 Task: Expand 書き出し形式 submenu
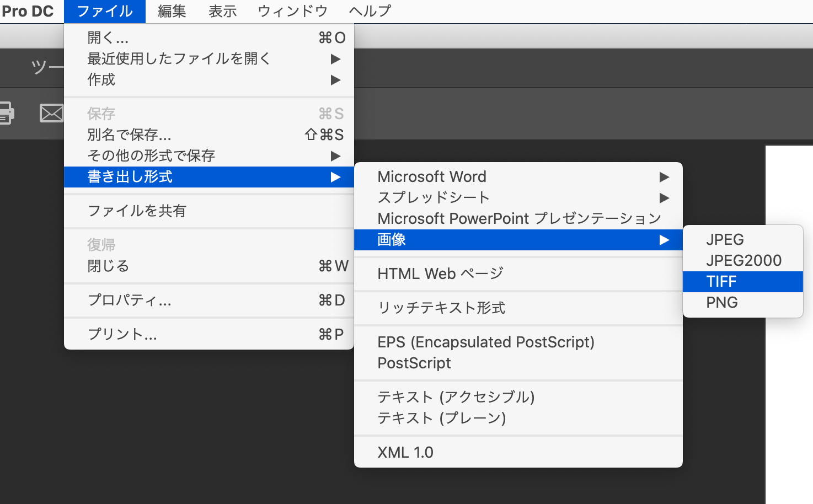coord(209,177)
